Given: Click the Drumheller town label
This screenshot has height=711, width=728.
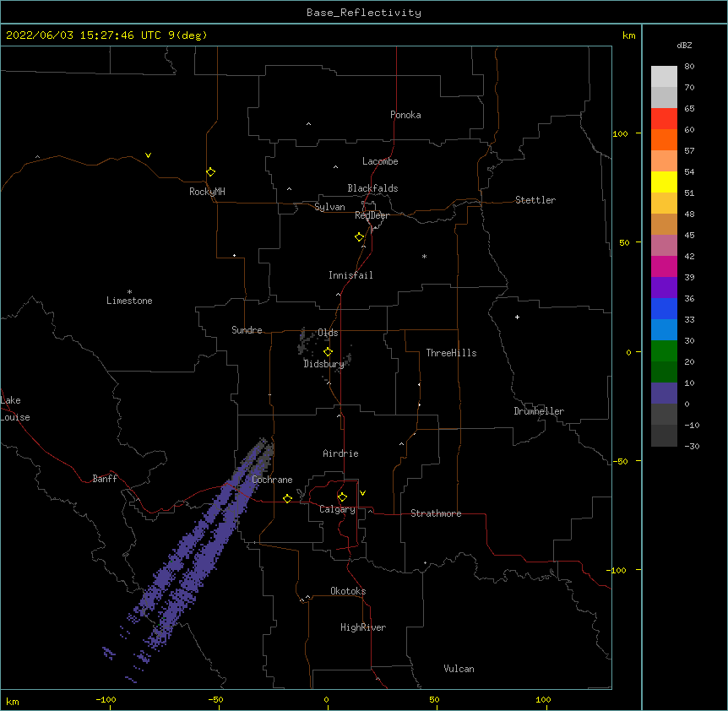Looking at the screenshot, I should 539,411.
